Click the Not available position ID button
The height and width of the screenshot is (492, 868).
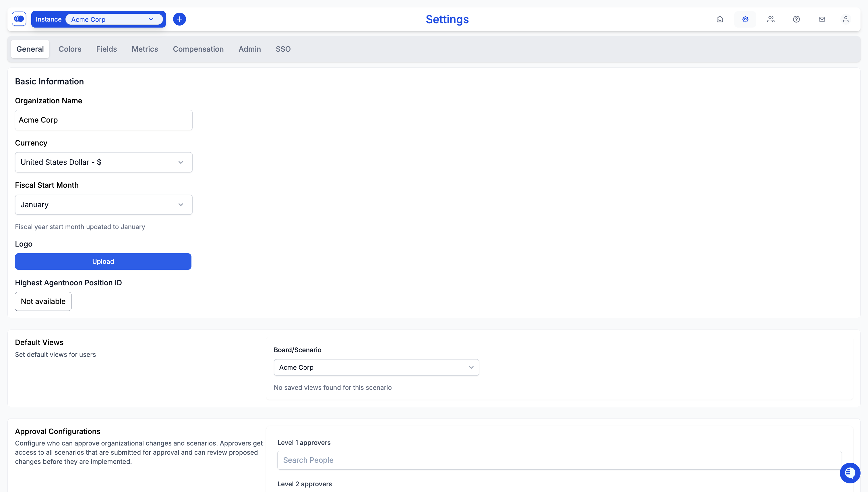pos(43,301)
